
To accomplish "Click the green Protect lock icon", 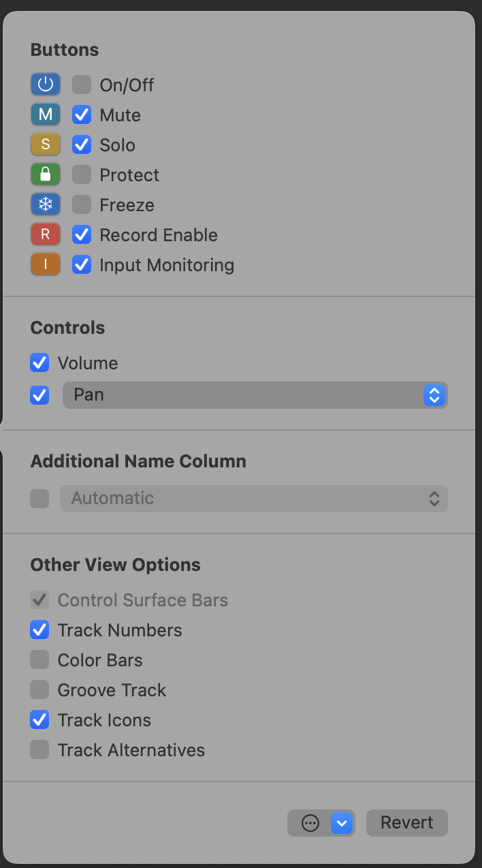I will pyautogui.click(x=46, y=174).
